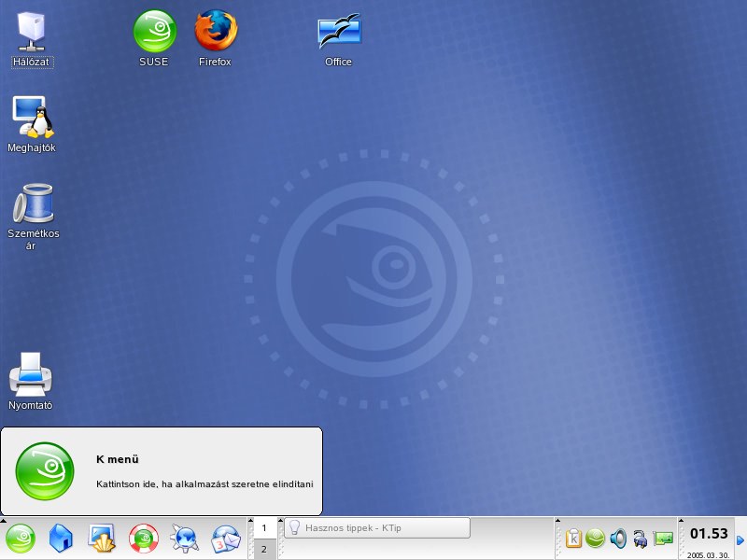Open the K menu in the panel
The image size is (747, 560).
(x=21, y=539)
